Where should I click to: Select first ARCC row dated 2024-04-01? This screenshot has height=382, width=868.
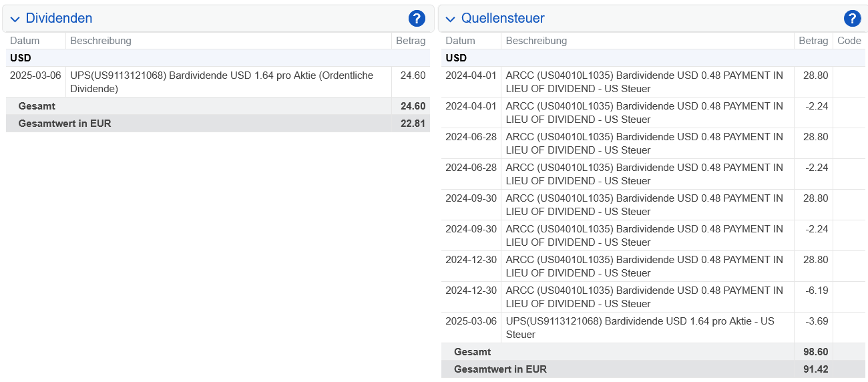(653, 82)
